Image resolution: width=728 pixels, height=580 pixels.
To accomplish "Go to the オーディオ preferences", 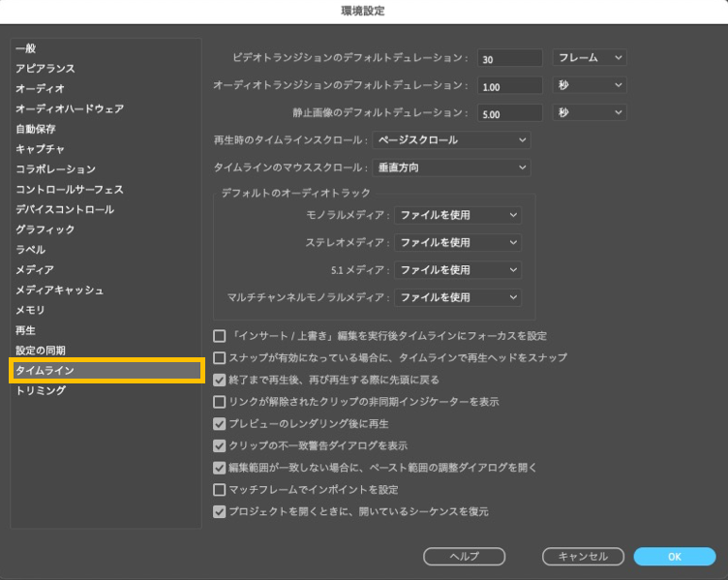I will pos(40,88).
